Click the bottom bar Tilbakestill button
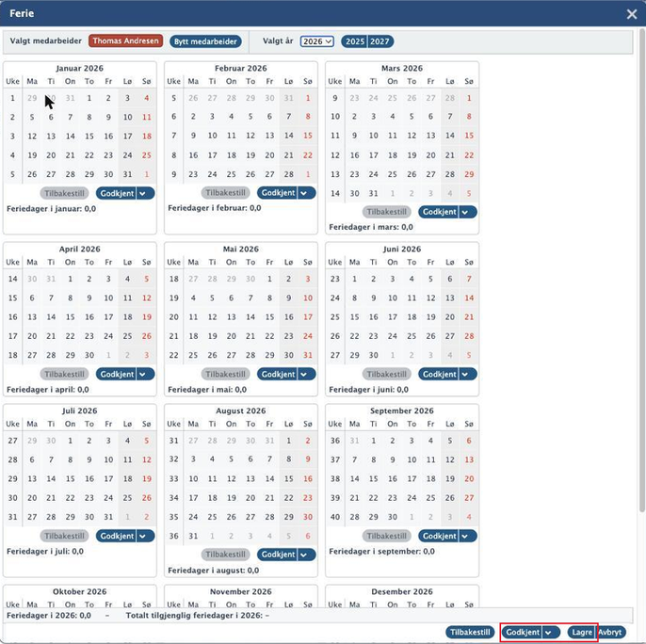The image size is (646, 644). (x=470, y=632)
